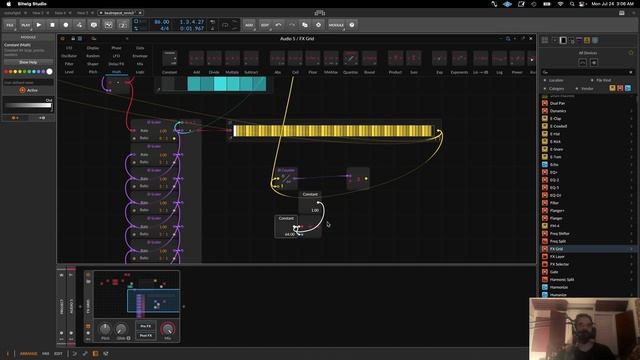Pick the white color swatch
The width and height of the screenshot is (640, 360).
[x=49, y=71]
